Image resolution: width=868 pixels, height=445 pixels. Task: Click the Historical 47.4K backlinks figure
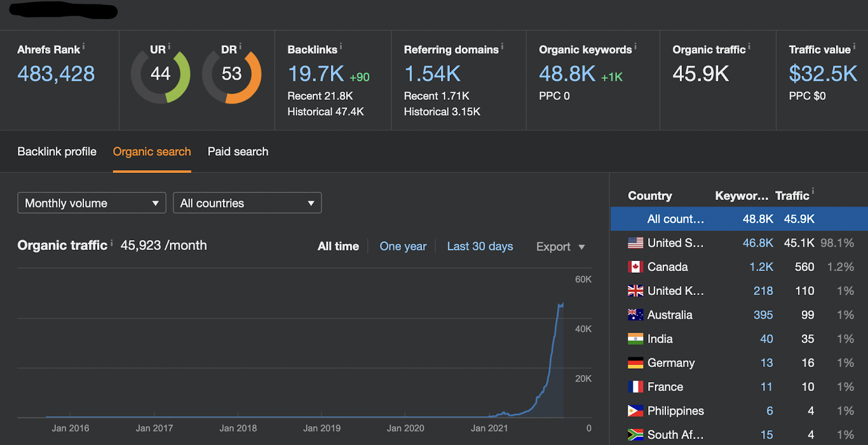(325, 112)
